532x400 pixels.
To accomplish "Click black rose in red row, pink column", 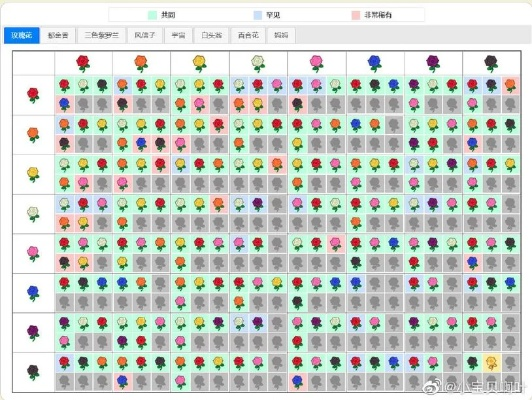I will tap(297, 104).
